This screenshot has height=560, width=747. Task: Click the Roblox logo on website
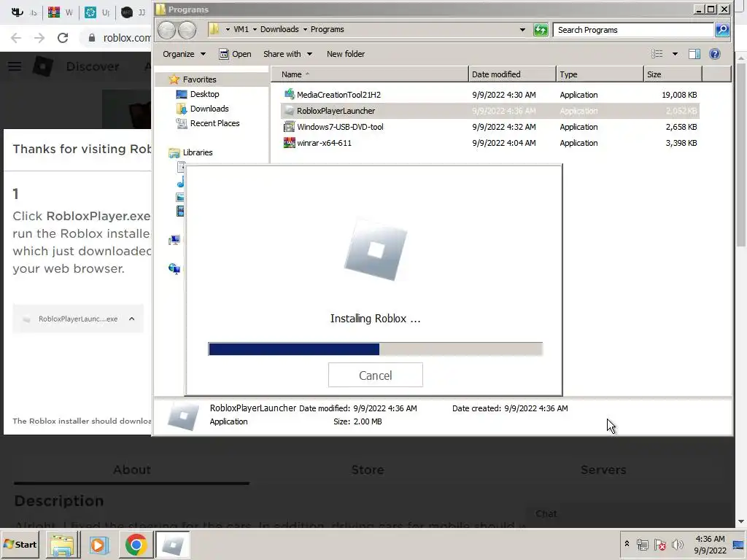[43, 66]
